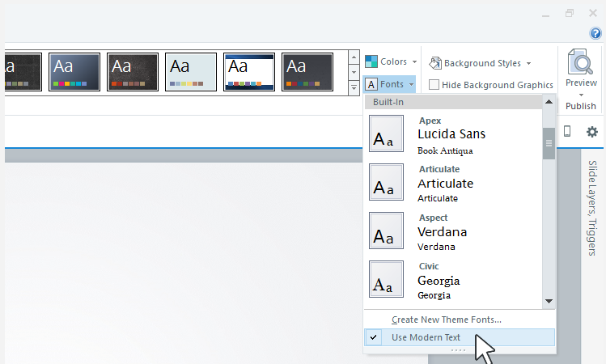Image resolution: width=606 pixels, height=364 pixels.
Task: Open the Help question mark icon
Action: coord(595,34)
